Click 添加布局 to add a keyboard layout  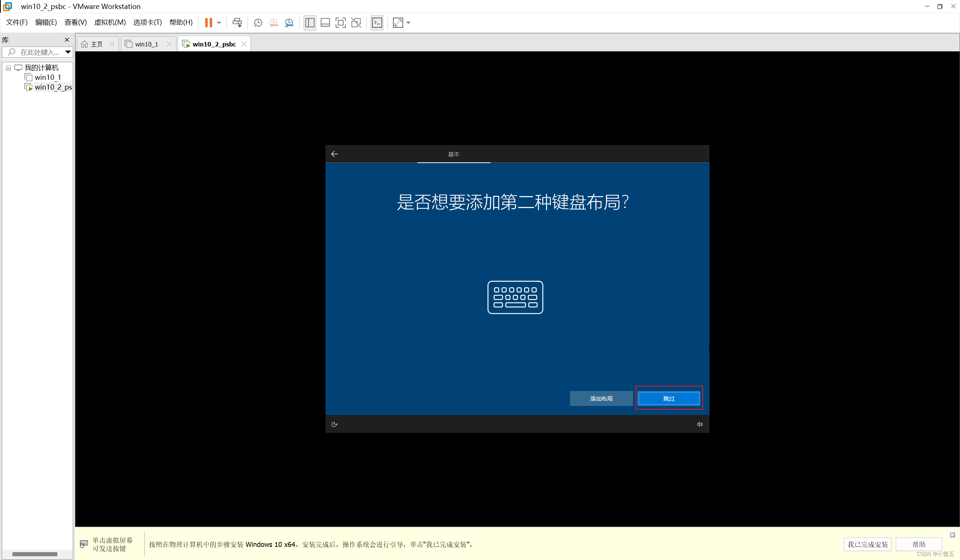click(601, 398)
